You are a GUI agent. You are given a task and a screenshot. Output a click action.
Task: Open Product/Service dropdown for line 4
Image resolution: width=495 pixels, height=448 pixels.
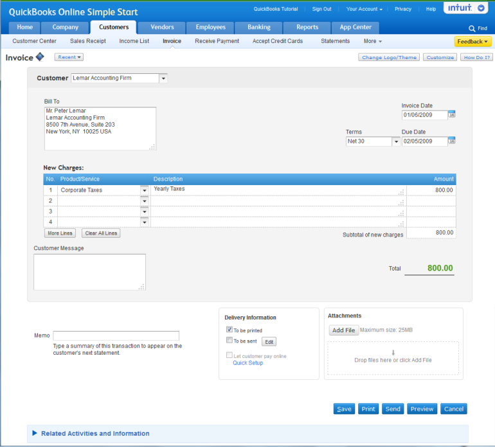(x=144, y=222)
